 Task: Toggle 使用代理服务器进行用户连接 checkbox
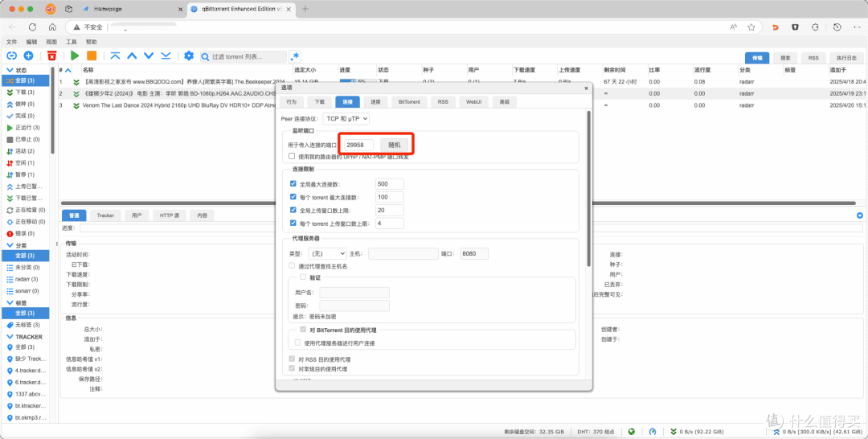298,343
